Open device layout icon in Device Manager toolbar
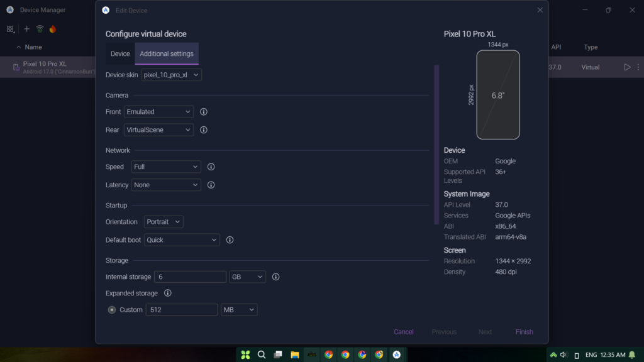Viewport: 644px width, 362px height. pyautogui.click(x=10, y=29)
